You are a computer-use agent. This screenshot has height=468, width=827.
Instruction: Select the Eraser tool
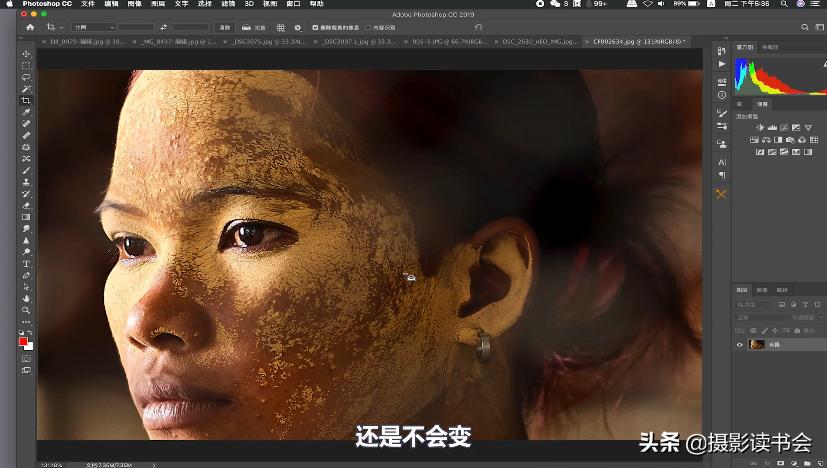26,205
